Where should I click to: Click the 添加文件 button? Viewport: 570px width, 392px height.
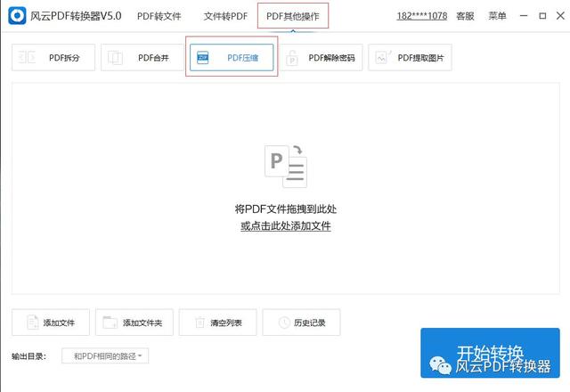pyautogui.click(x=51, y=323)
